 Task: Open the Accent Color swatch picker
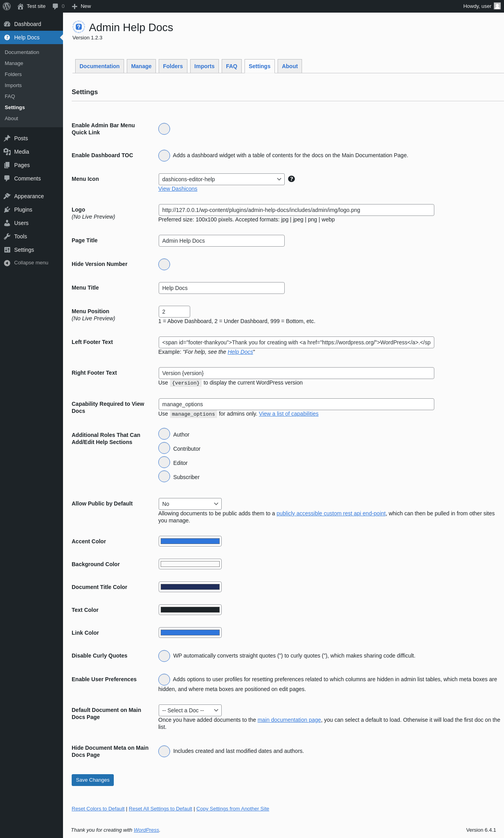[x=190, y=541]
